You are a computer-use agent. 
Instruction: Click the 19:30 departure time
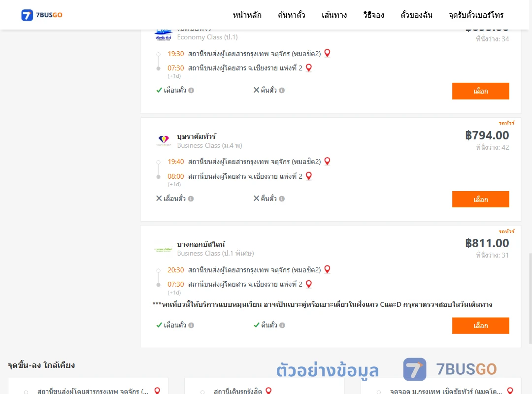coord(176,54)
